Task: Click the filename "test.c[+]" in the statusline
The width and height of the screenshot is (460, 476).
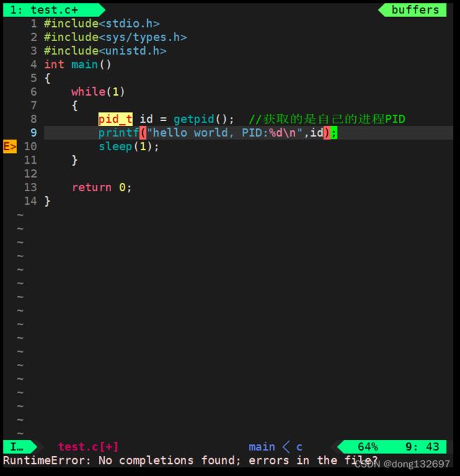Action: [88, 447]
